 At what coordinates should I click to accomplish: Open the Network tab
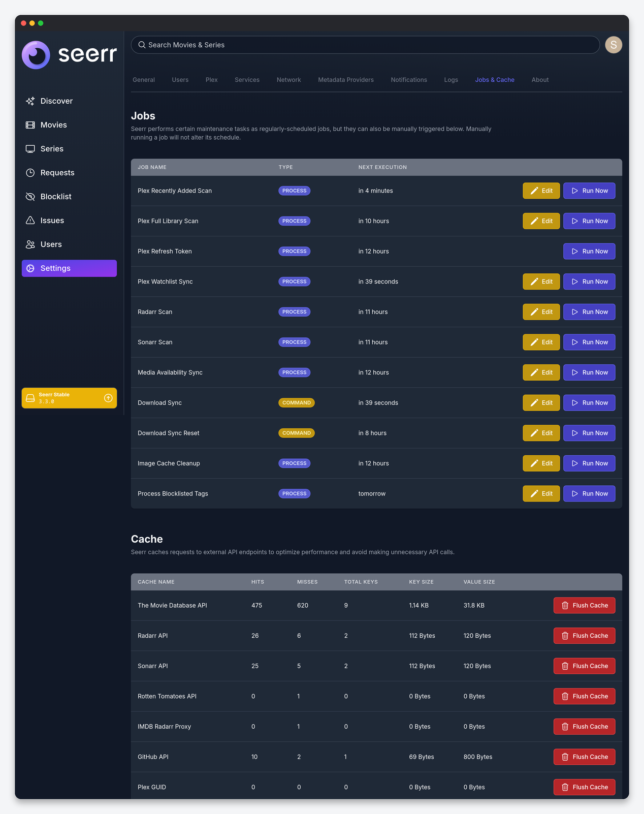[x=289, y=80]
